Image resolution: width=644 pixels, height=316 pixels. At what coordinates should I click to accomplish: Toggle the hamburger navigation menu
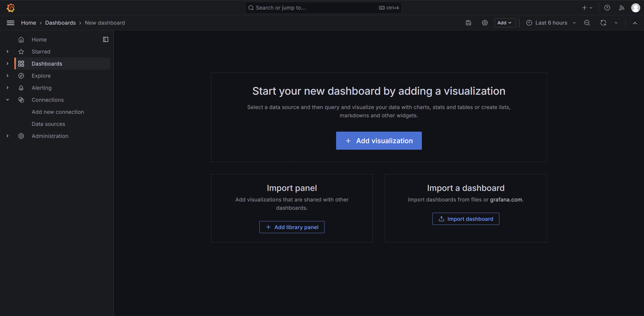[10, 23]
